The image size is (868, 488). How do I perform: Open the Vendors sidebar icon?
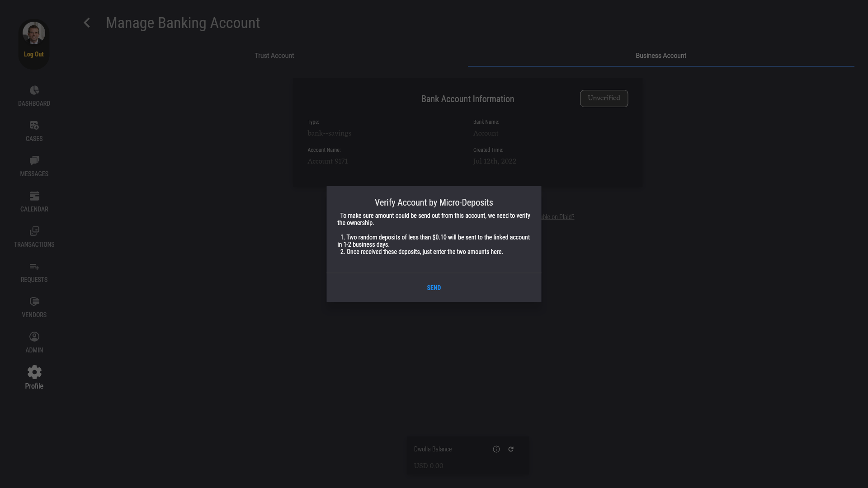click(x=34, y=302)
